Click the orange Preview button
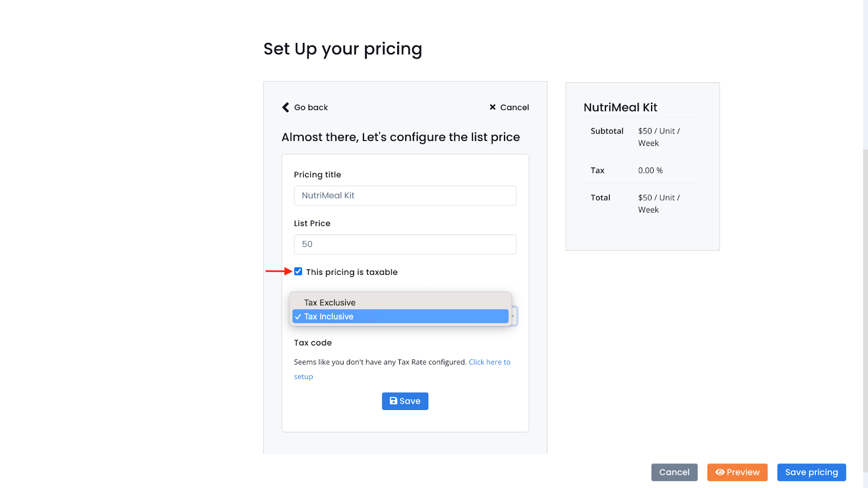 [737, 472]
